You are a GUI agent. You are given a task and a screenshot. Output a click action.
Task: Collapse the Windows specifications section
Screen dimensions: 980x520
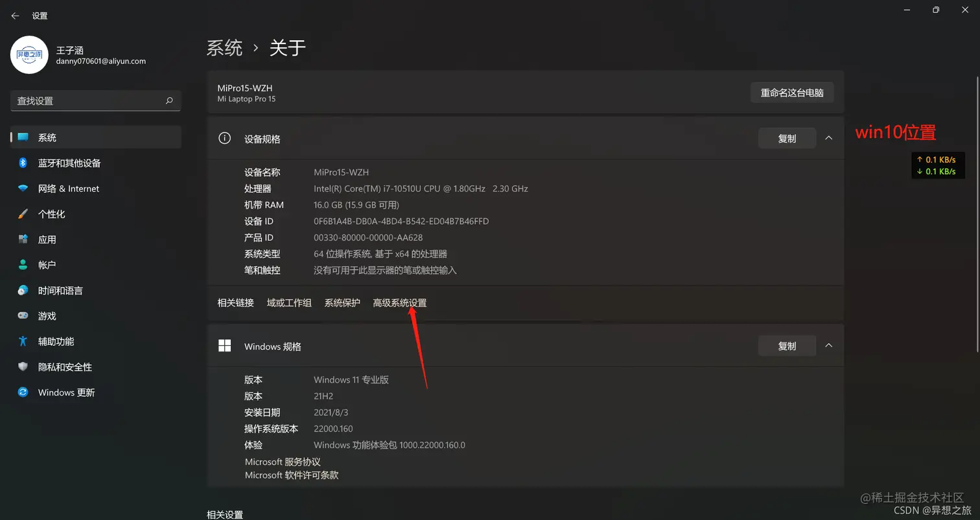click(828, 345)
